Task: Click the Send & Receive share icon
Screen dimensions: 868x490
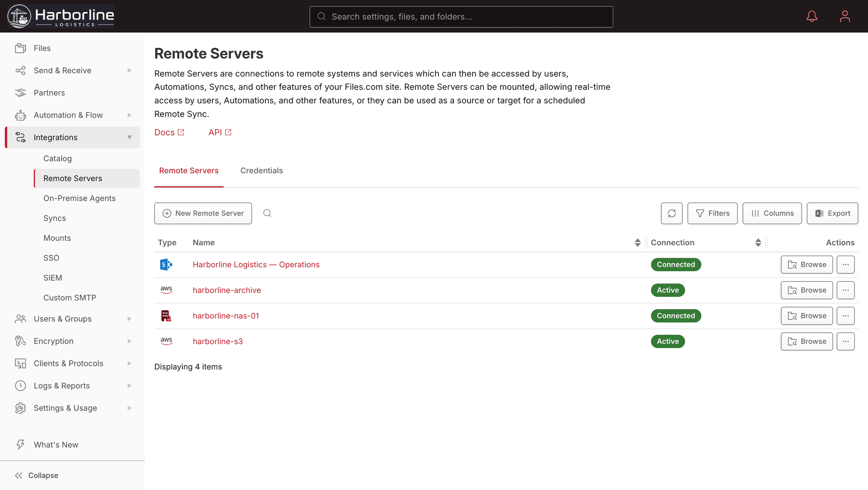Action: click(20, 70)
